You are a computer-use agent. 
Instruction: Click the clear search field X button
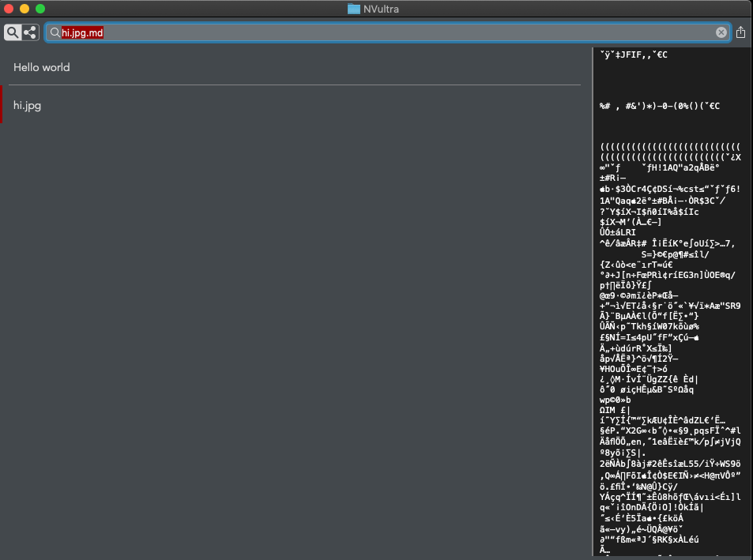721,32
